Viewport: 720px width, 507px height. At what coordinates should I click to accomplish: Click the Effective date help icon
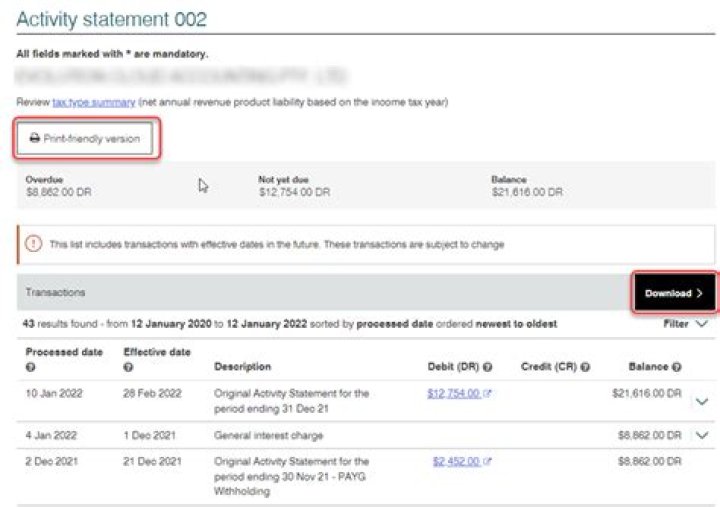(x=128, y=367)
